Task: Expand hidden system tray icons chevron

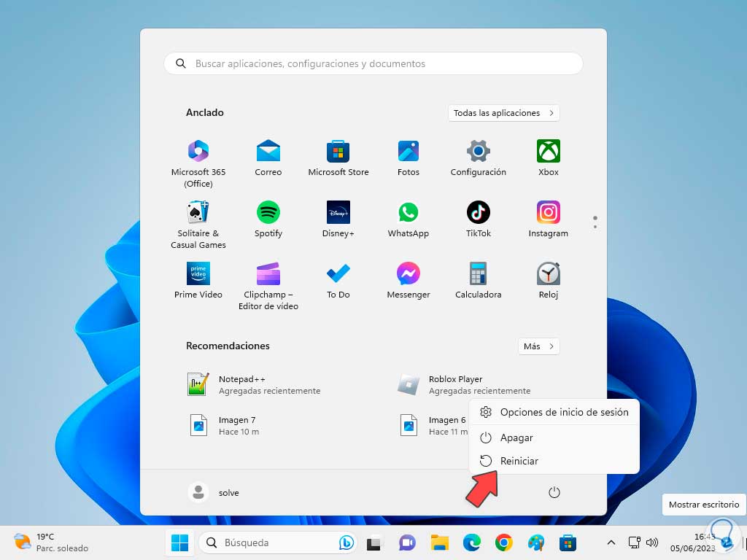Action: click(611, 542)
